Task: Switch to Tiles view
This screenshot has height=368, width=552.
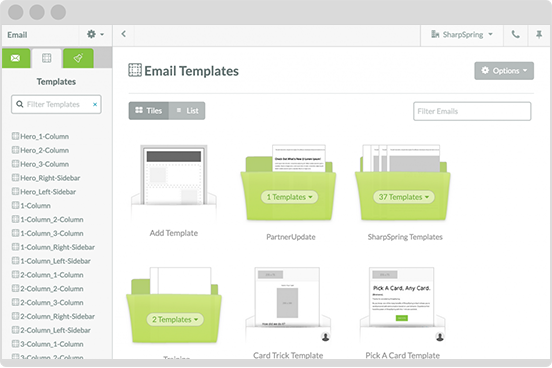Action: (x=149, y=111)
